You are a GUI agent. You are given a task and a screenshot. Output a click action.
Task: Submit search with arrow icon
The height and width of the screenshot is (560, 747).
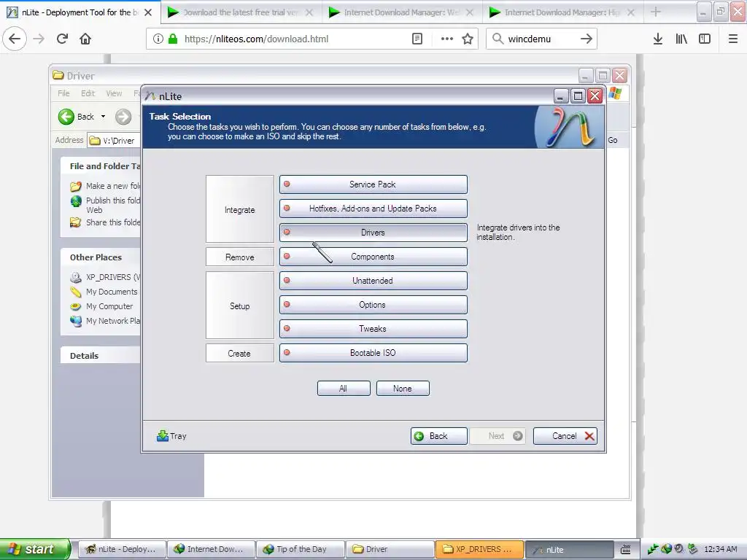coord(587,39)
